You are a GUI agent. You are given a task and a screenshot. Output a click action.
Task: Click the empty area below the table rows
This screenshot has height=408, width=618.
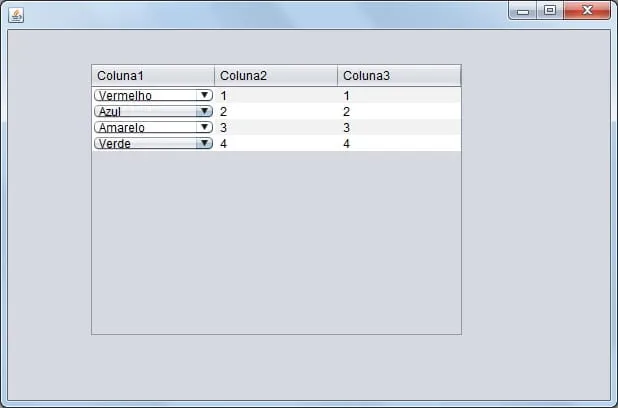(x=276, y=240)
